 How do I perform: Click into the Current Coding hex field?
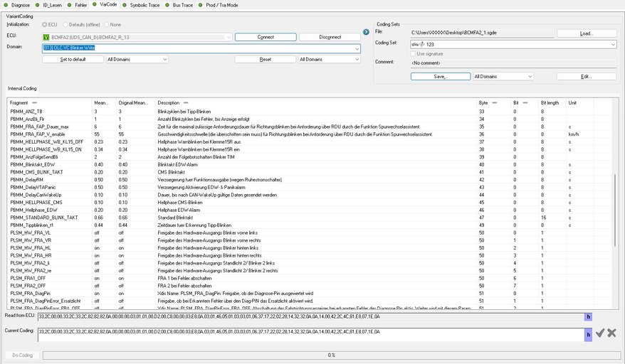point(311,335)
